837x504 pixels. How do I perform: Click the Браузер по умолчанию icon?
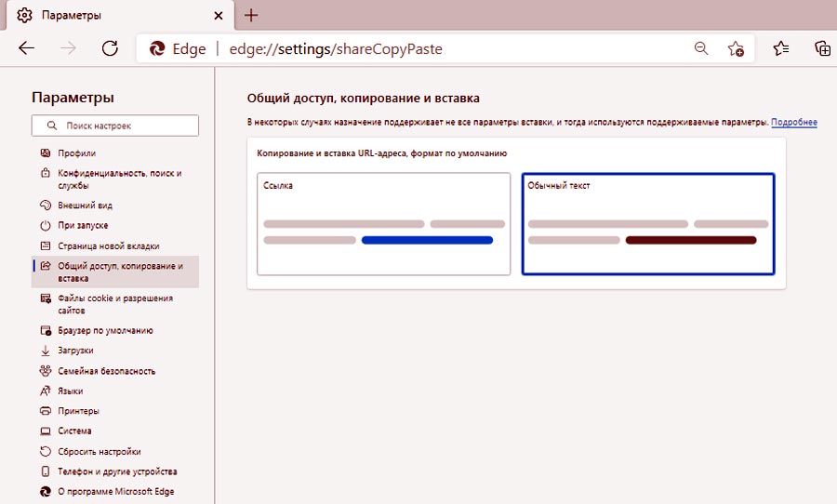(46, 330)
